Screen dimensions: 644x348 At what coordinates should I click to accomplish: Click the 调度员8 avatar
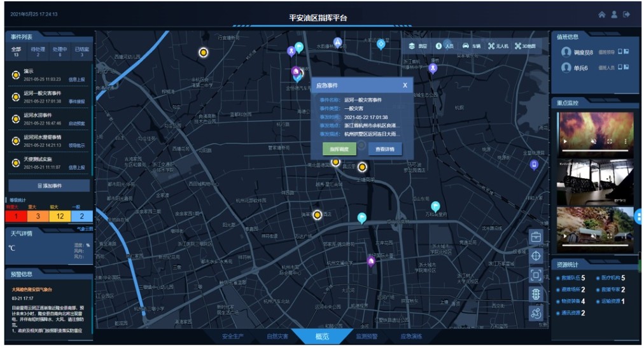point(566,52)
